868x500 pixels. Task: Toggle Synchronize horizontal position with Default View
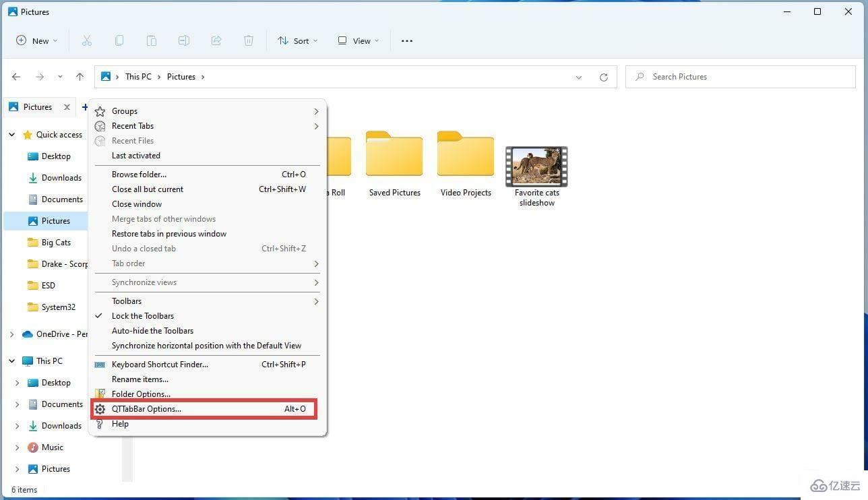[206, 346]
